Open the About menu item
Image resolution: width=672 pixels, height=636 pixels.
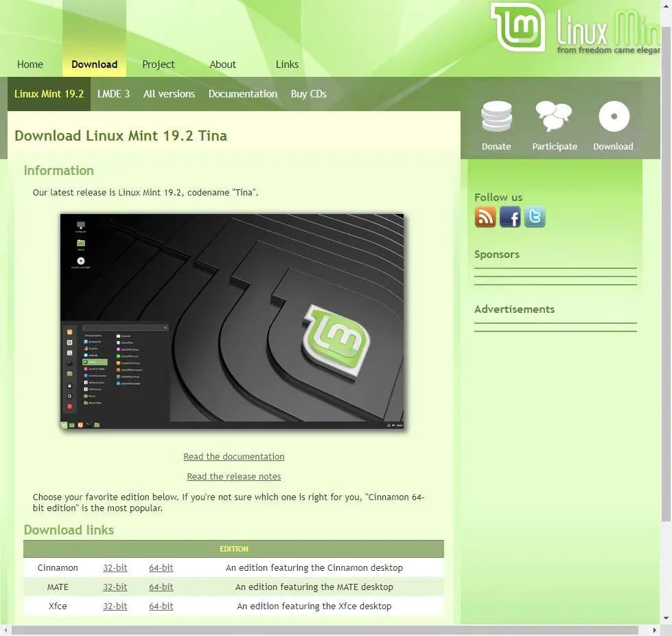(223, 64)
